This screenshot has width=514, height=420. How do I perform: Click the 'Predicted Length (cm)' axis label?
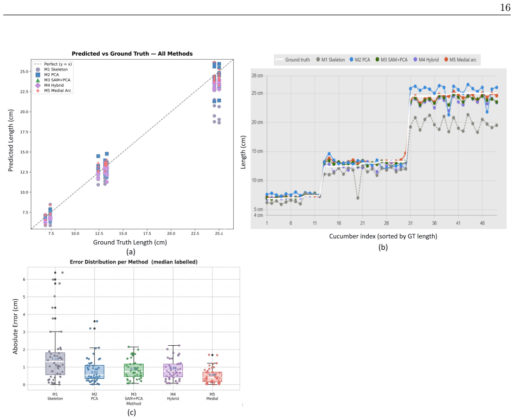[11, 140]
